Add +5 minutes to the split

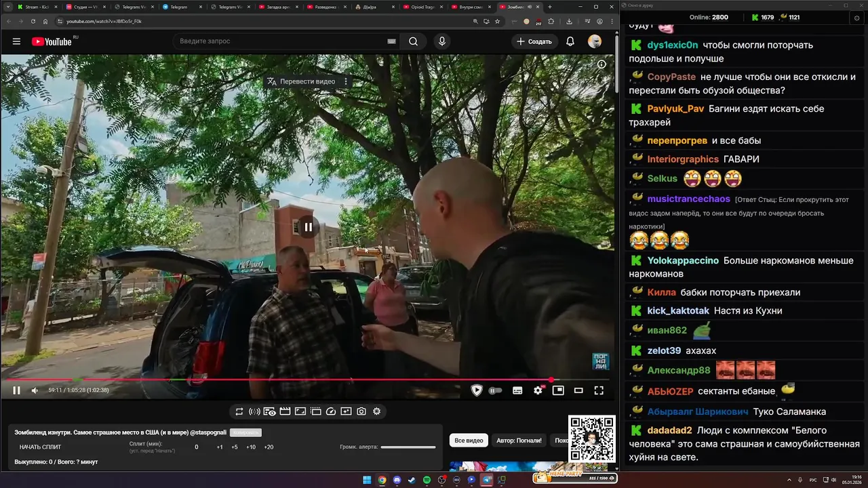[x=235, y=447]
